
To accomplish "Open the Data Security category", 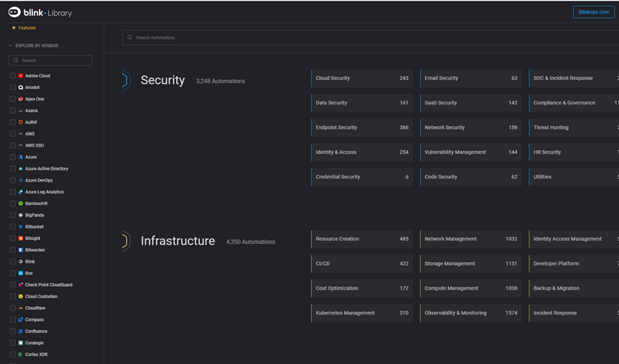I will coord(362,103).
